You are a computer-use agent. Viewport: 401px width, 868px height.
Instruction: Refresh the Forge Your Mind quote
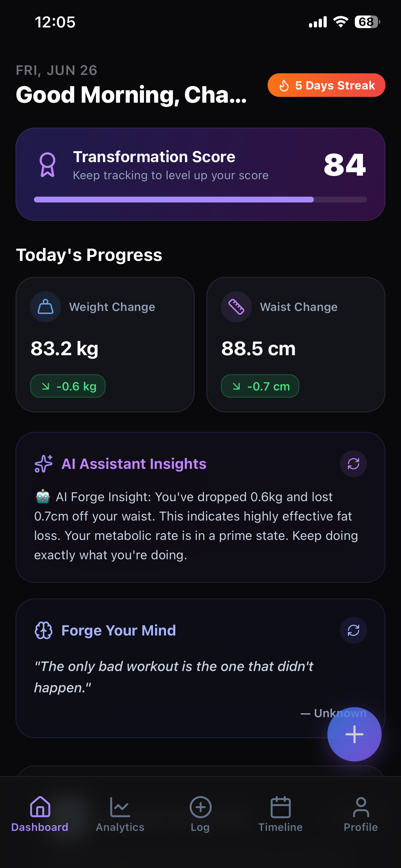coord(353,630)
